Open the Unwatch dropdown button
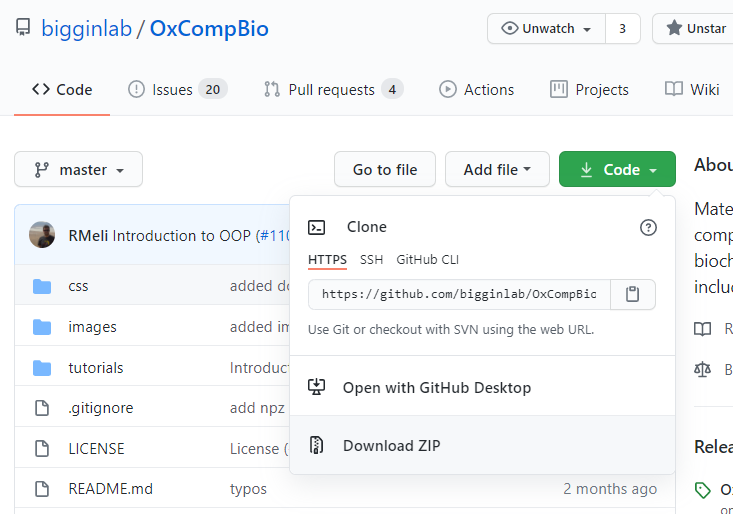 pos(546,29)
